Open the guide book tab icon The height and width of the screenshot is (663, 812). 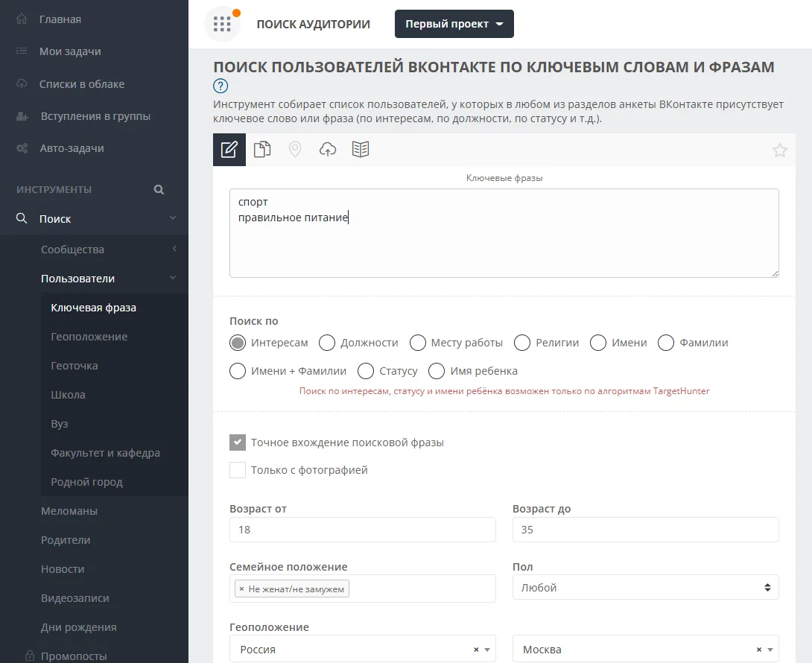pyautogui.click(x=361, y=149)
